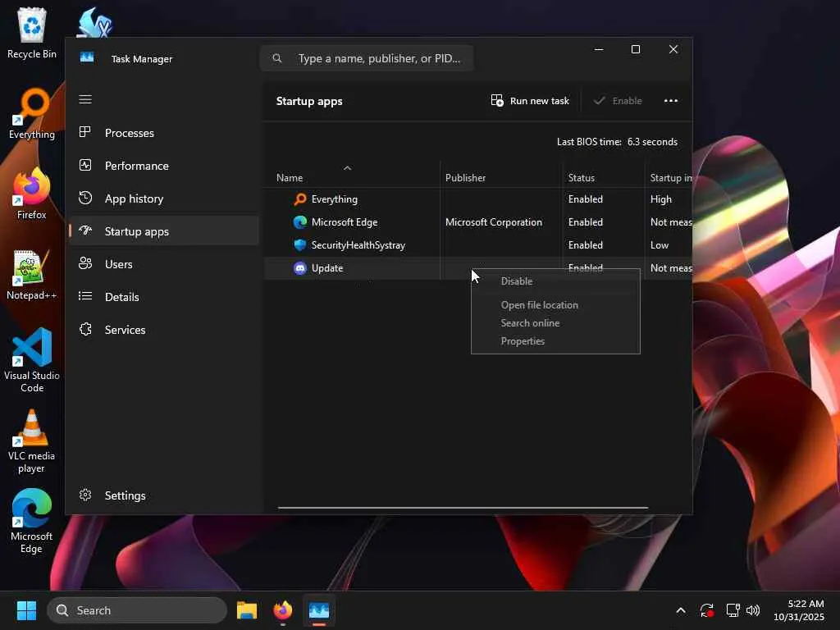This screenshot has width=840, height=630.
Task: Switch to the App history tab
Action: (164, 199)
